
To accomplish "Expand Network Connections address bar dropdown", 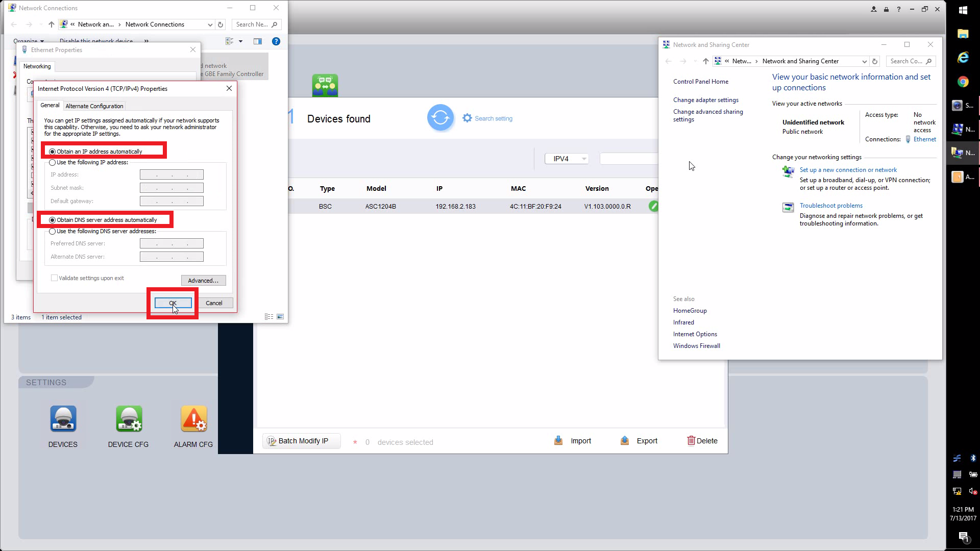I will click(x=210, y=24).
